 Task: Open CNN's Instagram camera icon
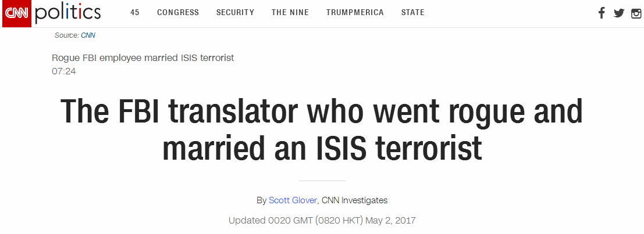coord(636,13)
